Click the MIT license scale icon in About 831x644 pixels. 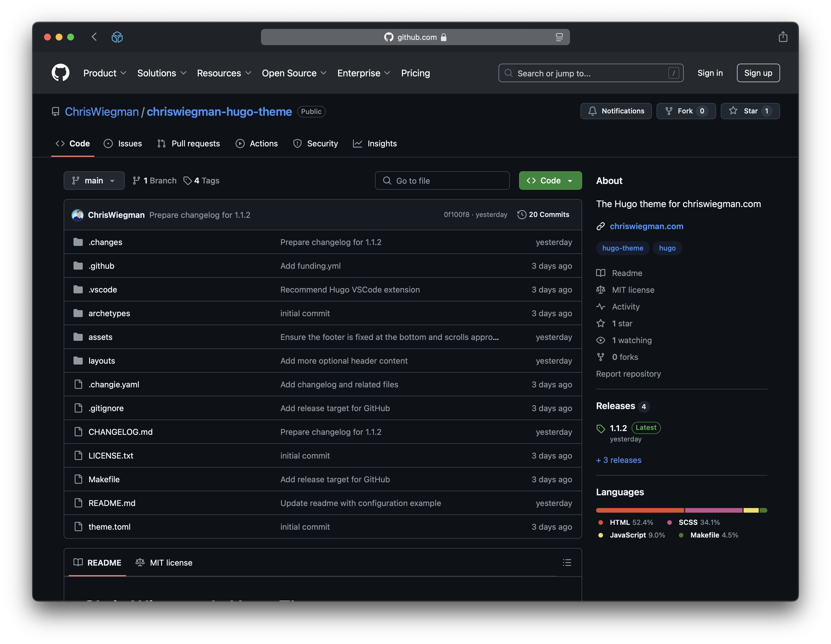[600, 290]
